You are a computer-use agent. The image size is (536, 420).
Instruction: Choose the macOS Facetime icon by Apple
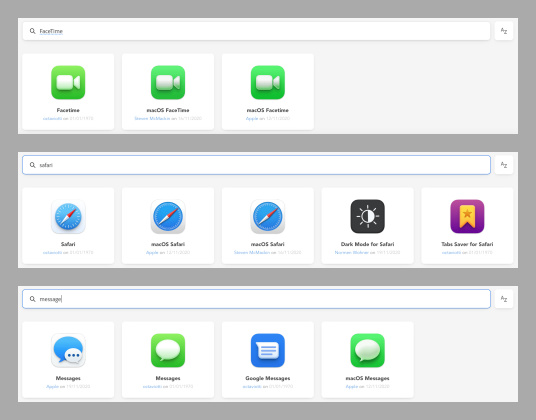click(x=268, y=82)
